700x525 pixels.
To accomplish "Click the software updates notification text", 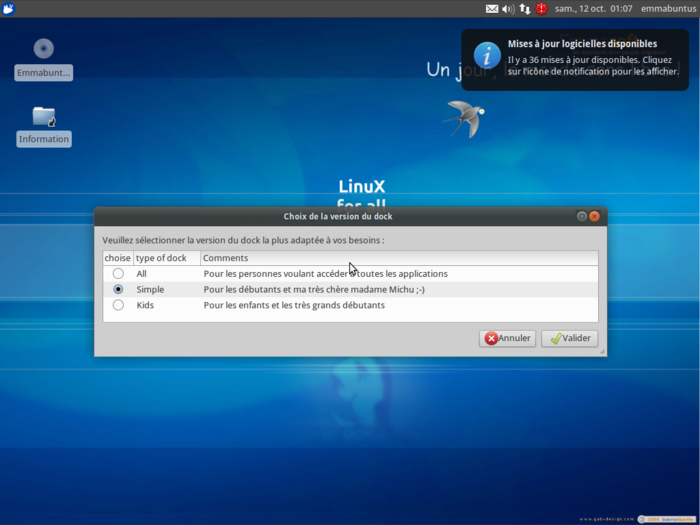I will pos(592,58).
